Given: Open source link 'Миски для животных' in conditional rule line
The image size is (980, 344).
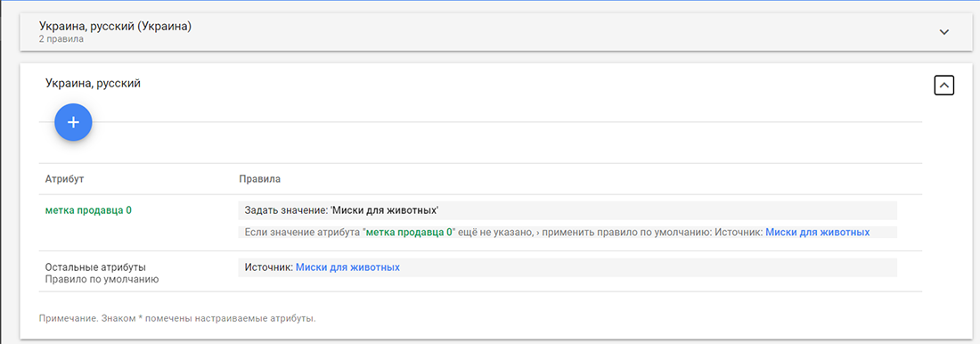Looking at the screenshot, I should (x=818, y=232).
